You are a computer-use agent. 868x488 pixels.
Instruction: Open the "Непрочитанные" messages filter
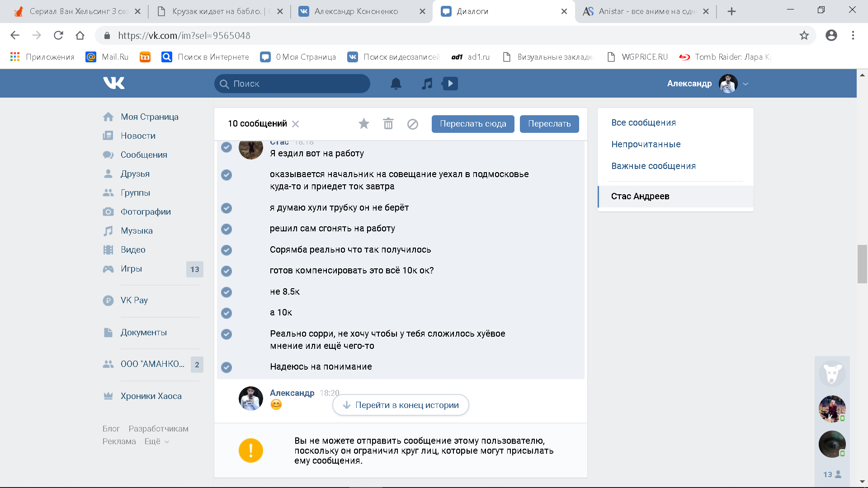(x=646, y=144)
